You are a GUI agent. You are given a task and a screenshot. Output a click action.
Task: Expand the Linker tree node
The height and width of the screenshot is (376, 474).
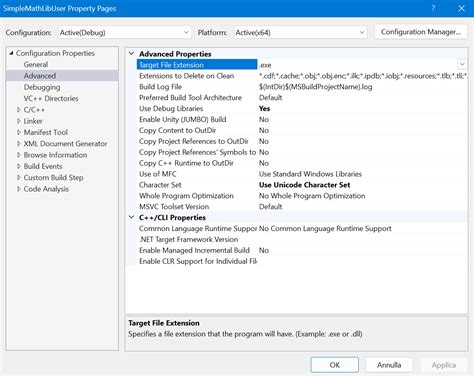pyautogui.click(x=19, y=121)
